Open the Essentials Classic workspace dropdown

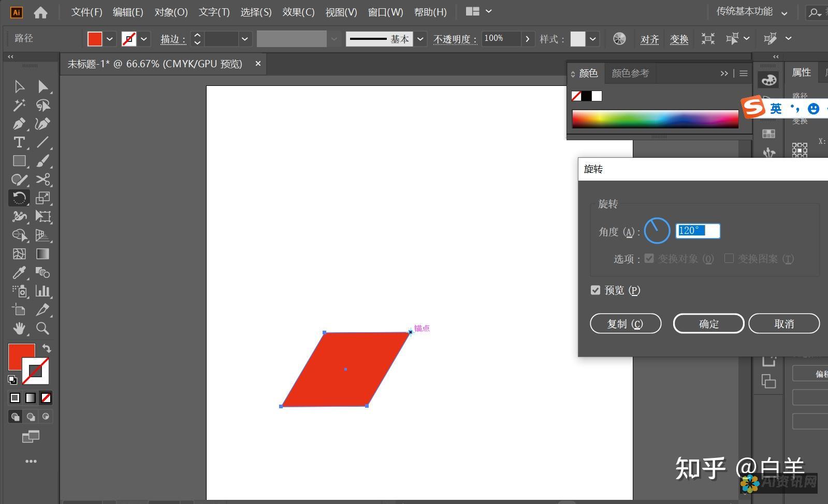tap(752, 12)
